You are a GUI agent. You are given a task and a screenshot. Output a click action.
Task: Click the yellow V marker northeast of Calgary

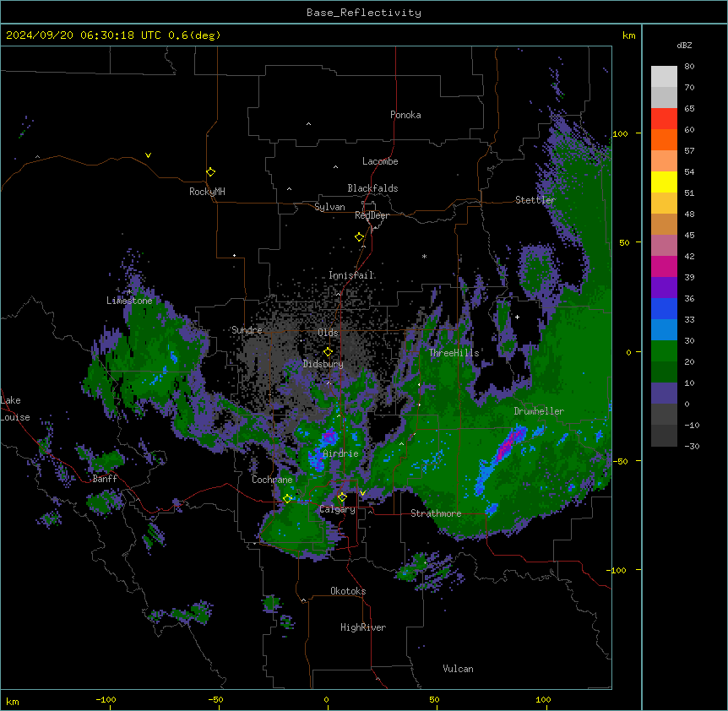point(362,493)
